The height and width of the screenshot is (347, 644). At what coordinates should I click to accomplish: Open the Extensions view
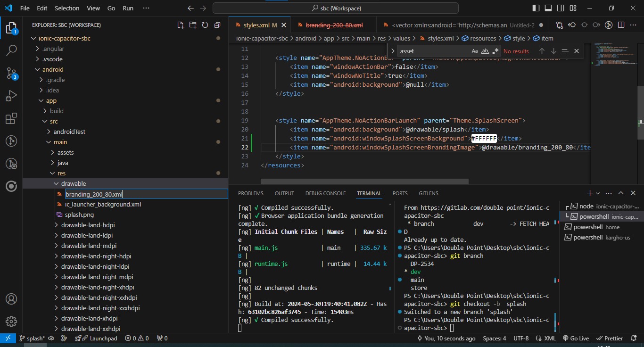tap(11, 118)
